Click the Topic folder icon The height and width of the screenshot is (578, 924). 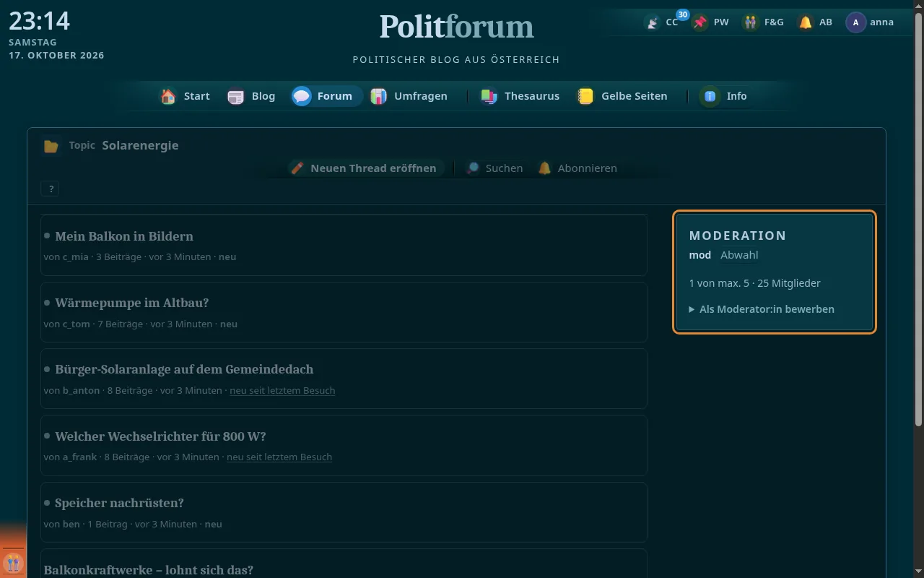[51, 146]
